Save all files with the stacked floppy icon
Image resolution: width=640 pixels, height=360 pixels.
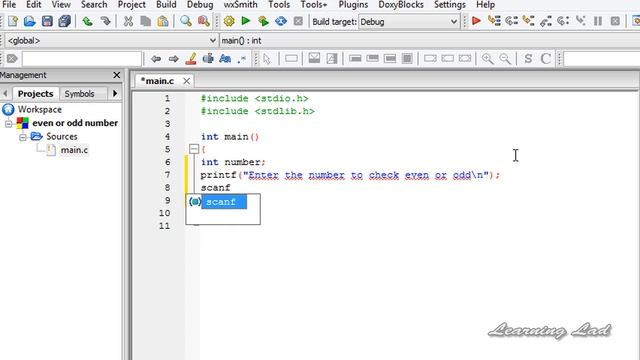64,21
